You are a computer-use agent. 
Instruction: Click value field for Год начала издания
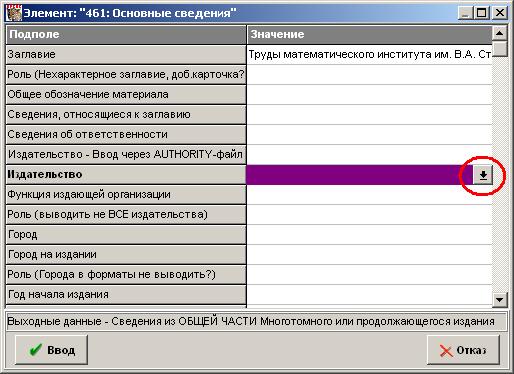pyautogui.click(x=369, y=294)
